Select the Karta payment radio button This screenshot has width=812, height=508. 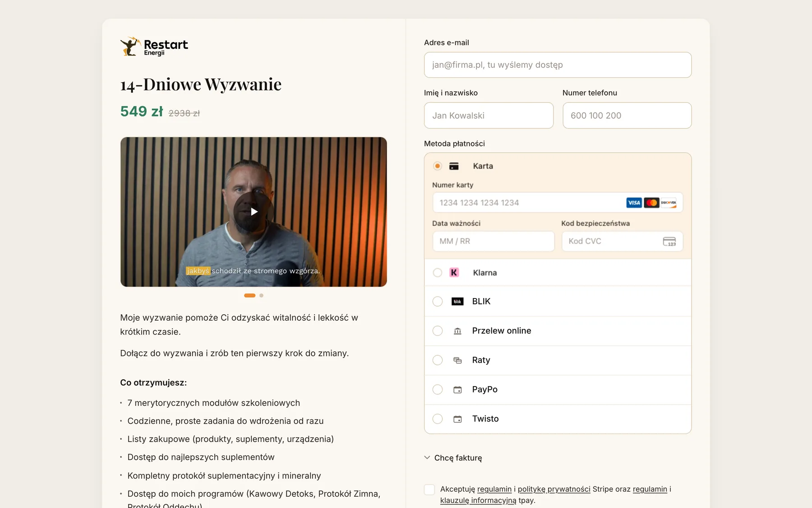(x=437, y=166)
